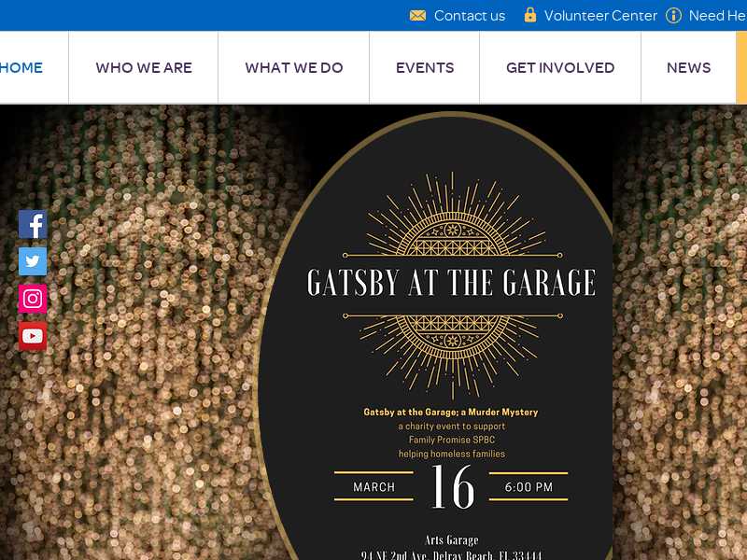Click the March 16 date on flyer
Image resolution: width=747 pixels, height=560 pixels.
452,486
